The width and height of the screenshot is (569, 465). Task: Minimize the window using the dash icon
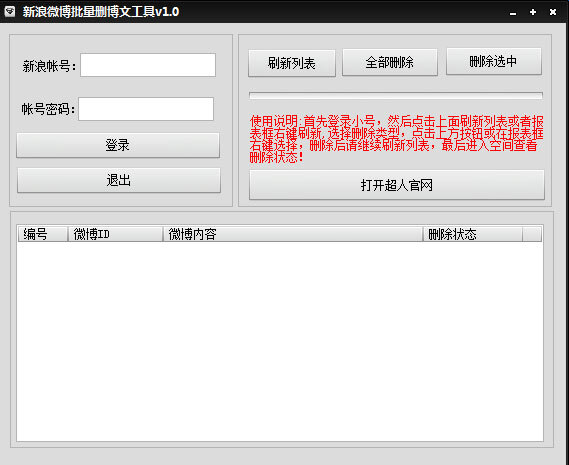[x=513, y=13]
